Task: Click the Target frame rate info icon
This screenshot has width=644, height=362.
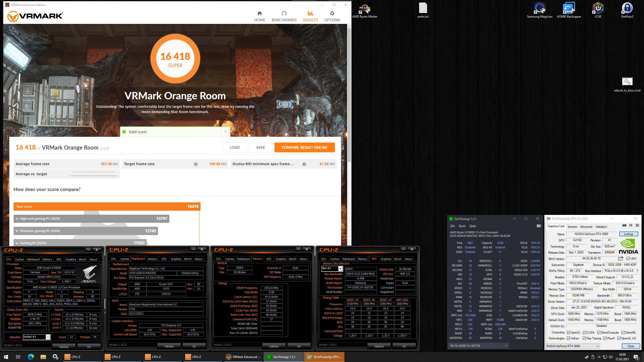Action: (x=196, y=164)
